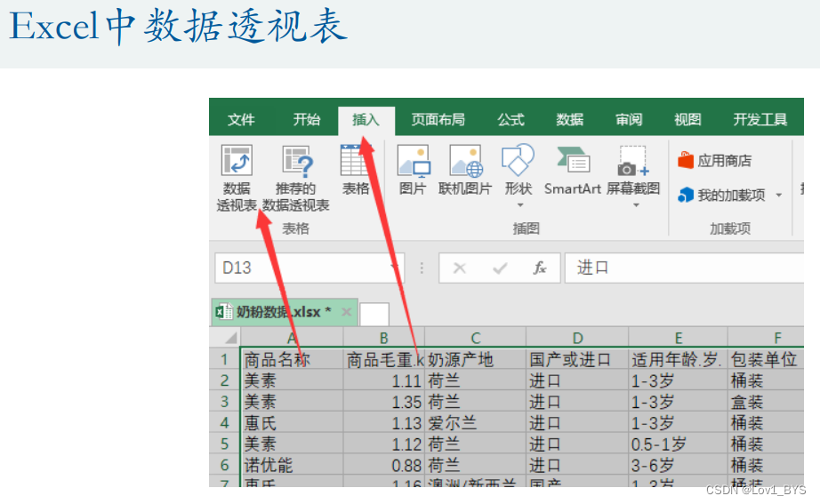
Task: Switch to the Home (开始) tab
Action: tap(307, 120)
